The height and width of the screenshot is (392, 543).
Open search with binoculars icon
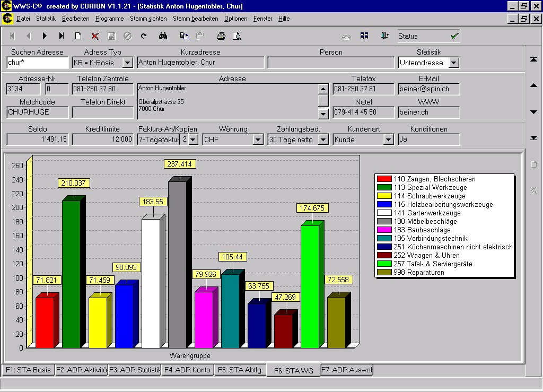tap(163, 36)
